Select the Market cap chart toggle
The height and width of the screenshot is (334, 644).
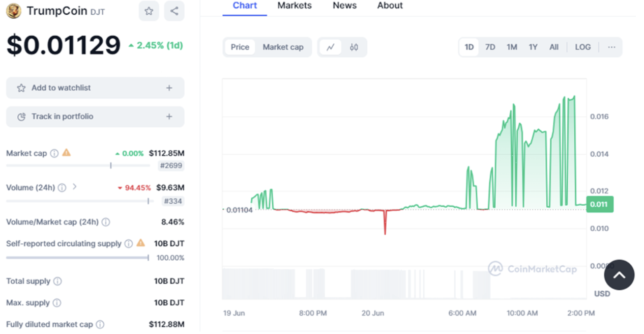283,47
